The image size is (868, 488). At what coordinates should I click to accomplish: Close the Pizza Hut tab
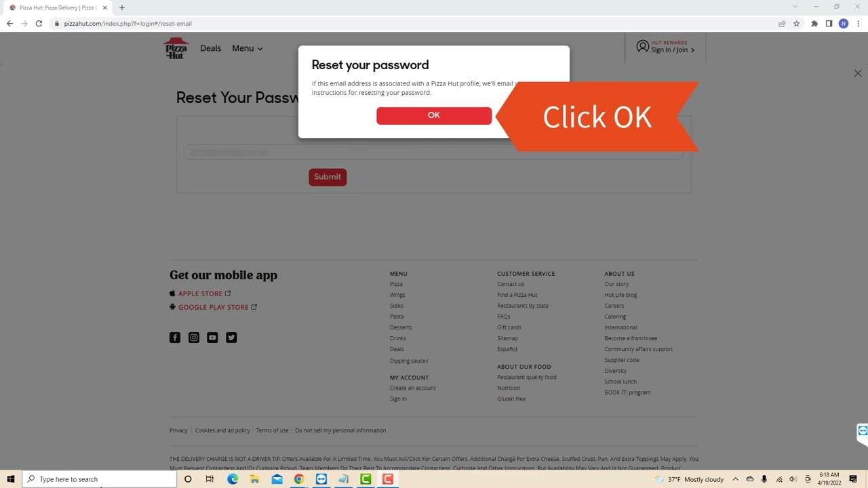[104, 7]
